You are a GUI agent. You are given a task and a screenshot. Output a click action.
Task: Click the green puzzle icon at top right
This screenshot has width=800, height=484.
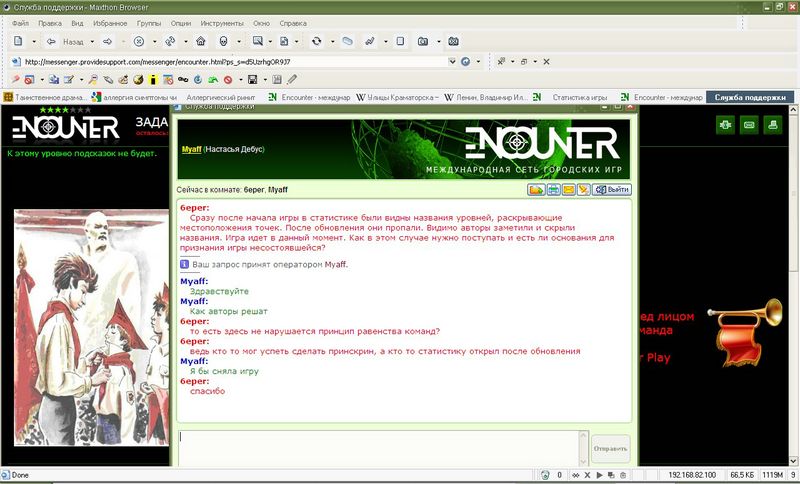point(725,125)
